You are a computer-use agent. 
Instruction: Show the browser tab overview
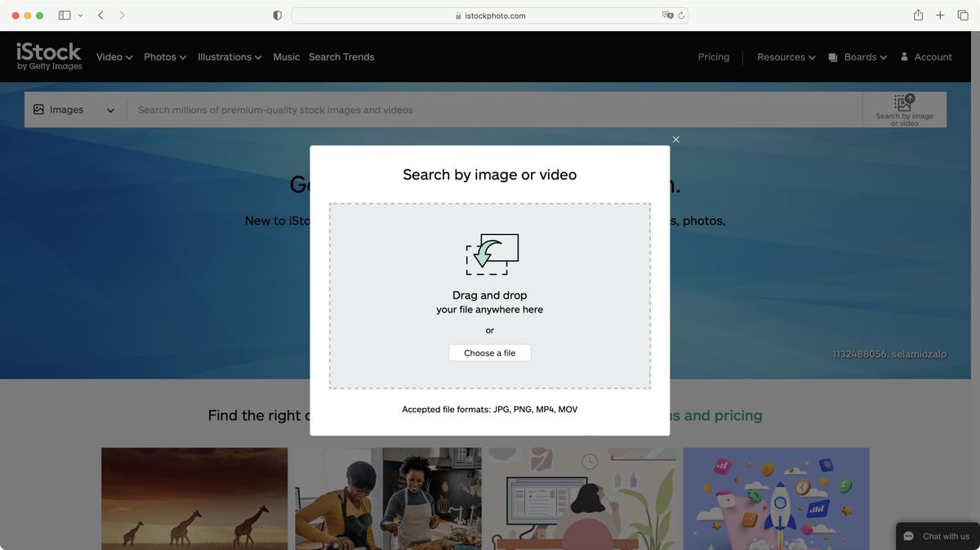[962, 15]
